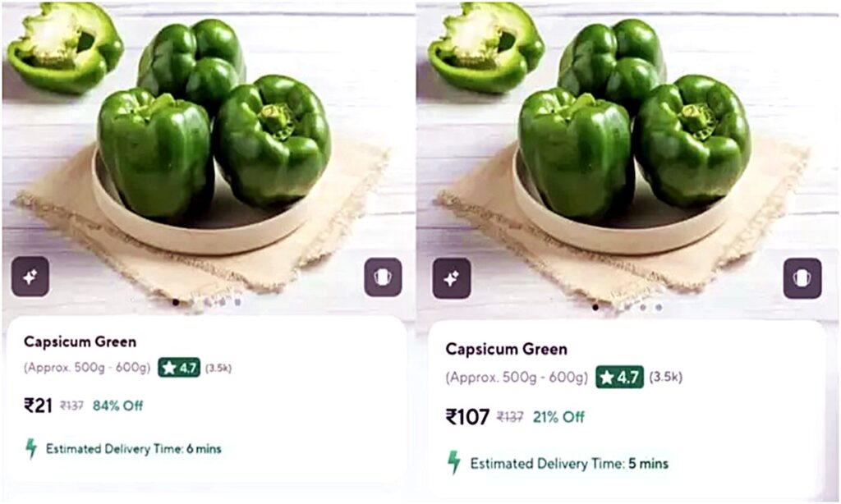The width and height of the screenshot is (841, 504).
Task: Open the (3.5k) reviews count in right card
Action: 666,378
